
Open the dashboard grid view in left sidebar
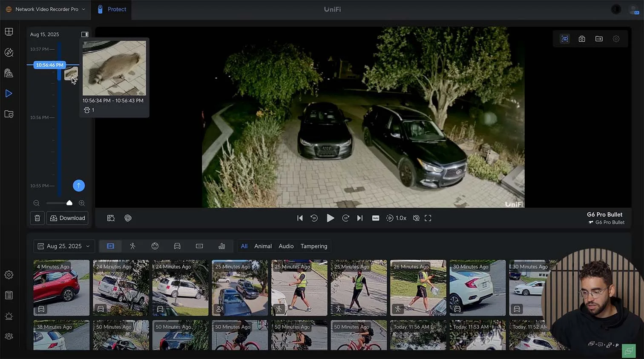[x=9, y=32]
